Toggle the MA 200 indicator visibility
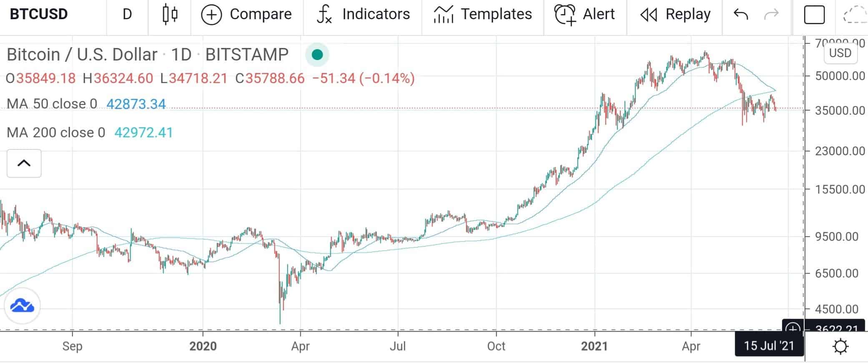The height and width of the screenshot is (363, 868). (56, 132)
